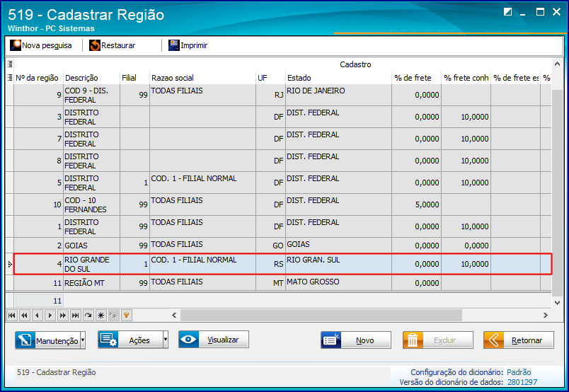The height and width of the screenshot is (392, 569).
Task: Expand the Ações dropdown arrow
Action: pos(166,340)
